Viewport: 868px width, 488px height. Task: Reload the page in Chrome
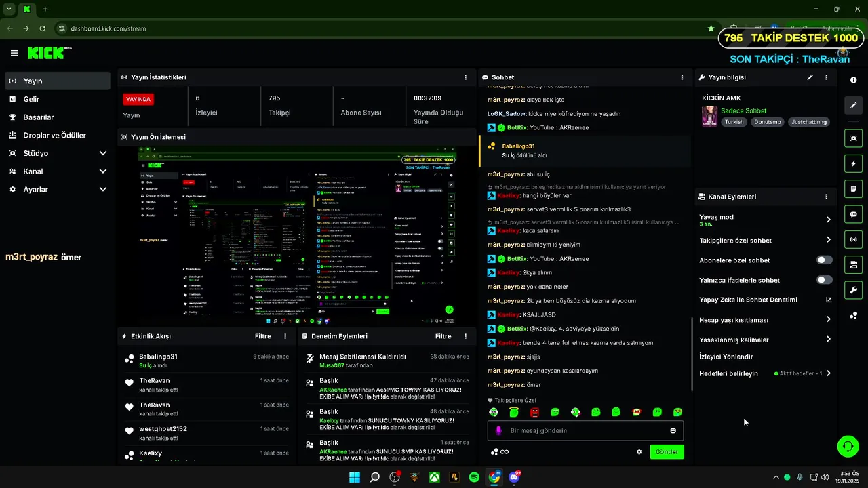point(43,28)
